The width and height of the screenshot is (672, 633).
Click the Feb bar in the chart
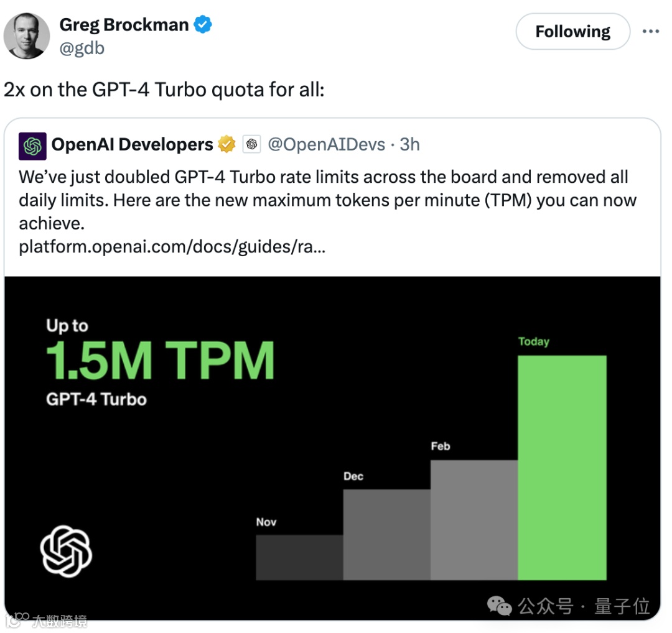tap(474, 520)
